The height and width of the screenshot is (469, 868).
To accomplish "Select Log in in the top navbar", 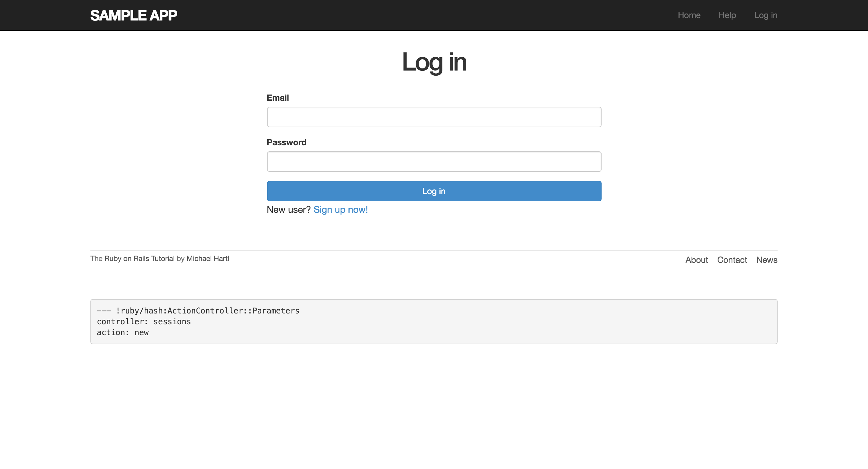I will pyautogui.click(x=765, y=15).
